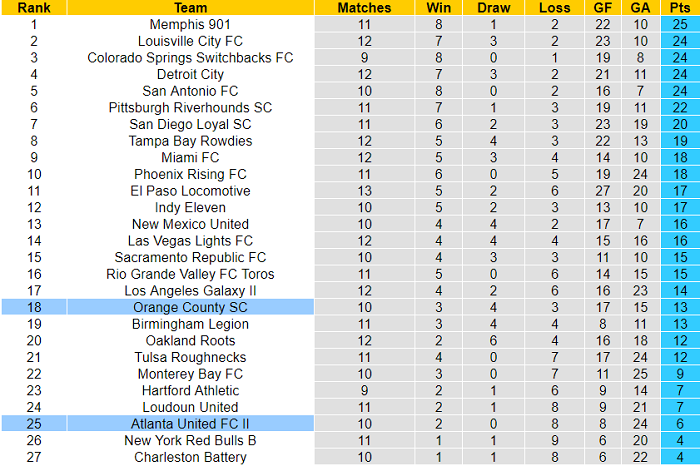Open the San Diego Loyal SC link
This screenshot has height=466, width=700.
click(x=190, y=124)
